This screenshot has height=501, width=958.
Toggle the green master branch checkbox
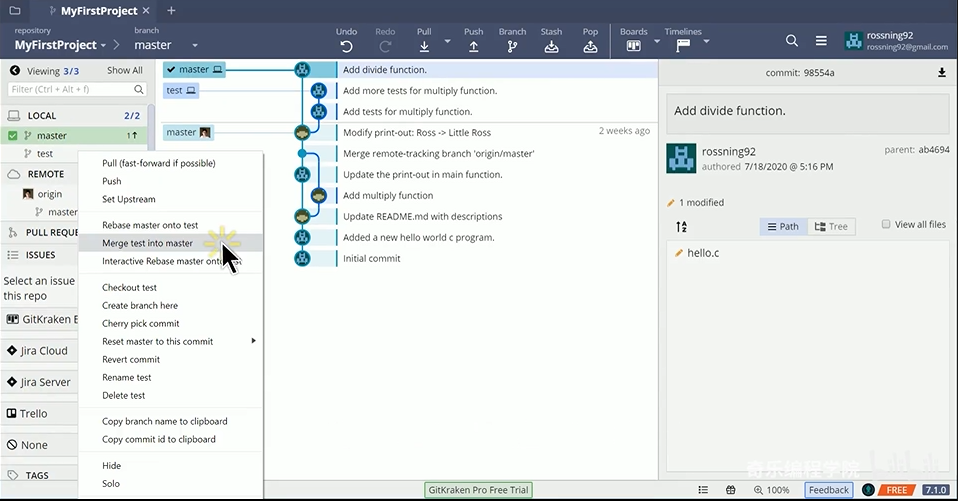tap(12, 136)
